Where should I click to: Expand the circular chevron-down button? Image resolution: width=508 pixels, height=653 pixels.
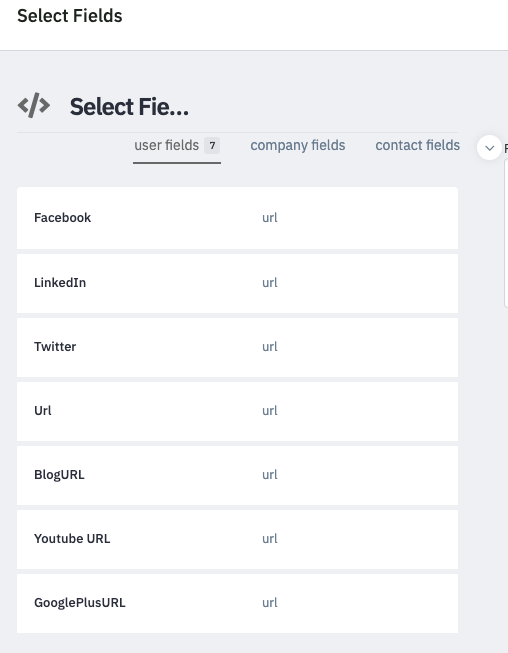click(489, 147)
